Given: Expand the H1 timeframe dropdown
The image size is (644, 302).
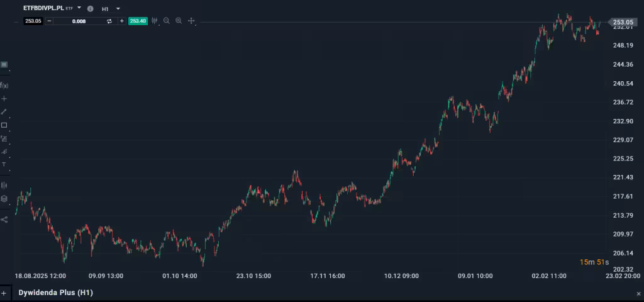Looking at the screenshot, I should 118,9.
